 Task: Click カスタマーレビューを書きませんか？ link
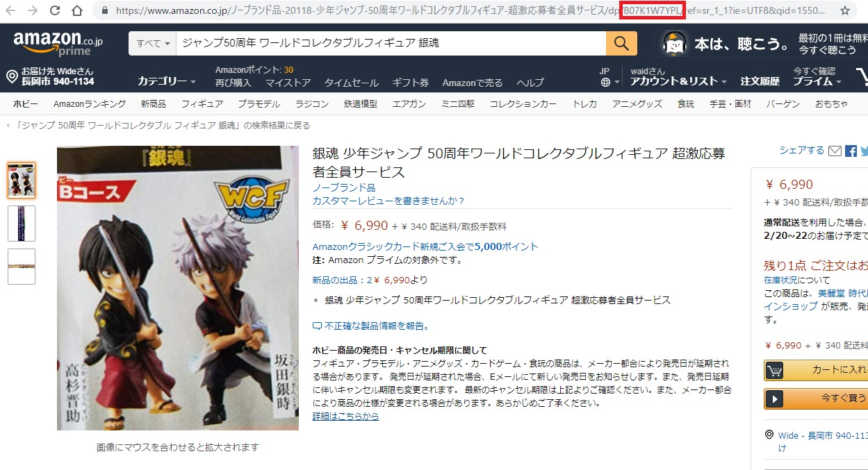point(388,201)
